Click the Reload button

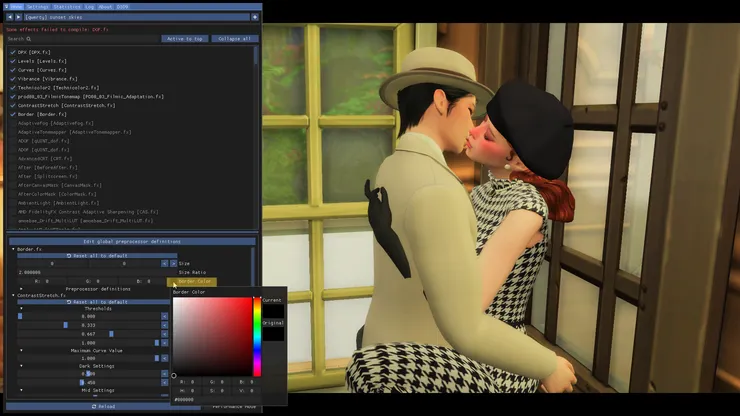(103, 406)
